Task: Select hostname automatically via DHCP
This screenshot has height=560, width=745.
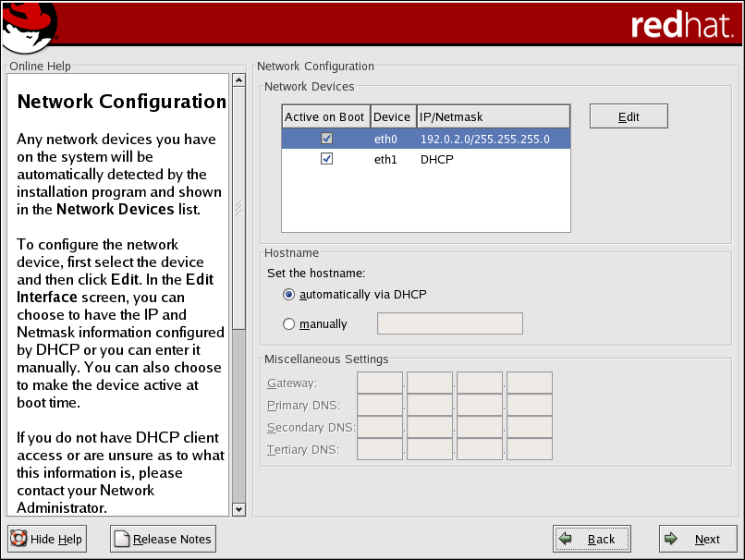Action: pos(289,295)
